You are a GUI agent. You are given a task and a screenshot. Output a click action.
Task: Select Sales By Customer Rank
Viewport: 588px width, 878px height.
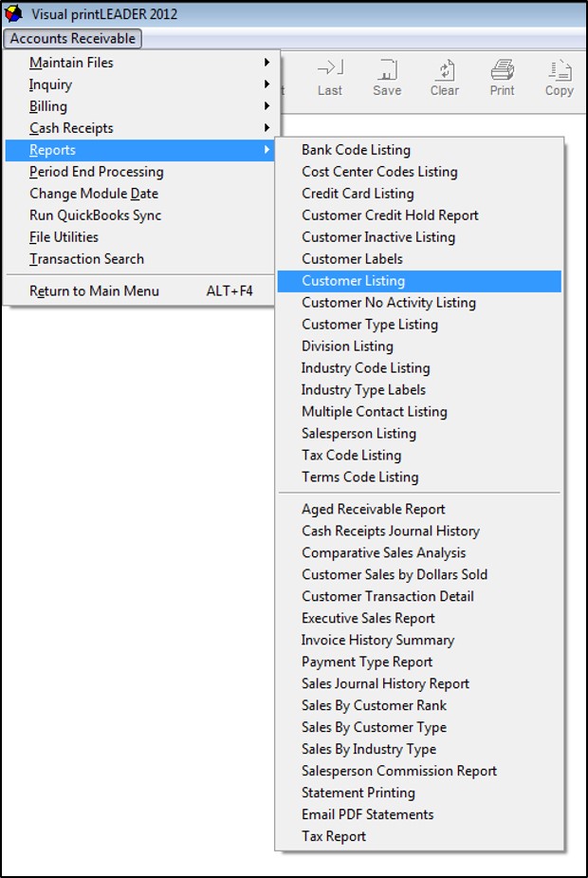coord(419,706)
